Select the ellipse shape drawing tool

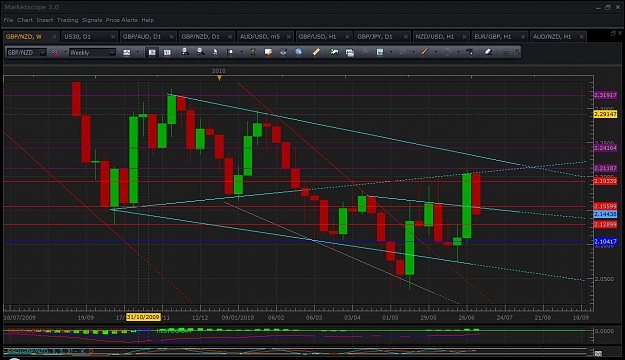click(447, 52)
